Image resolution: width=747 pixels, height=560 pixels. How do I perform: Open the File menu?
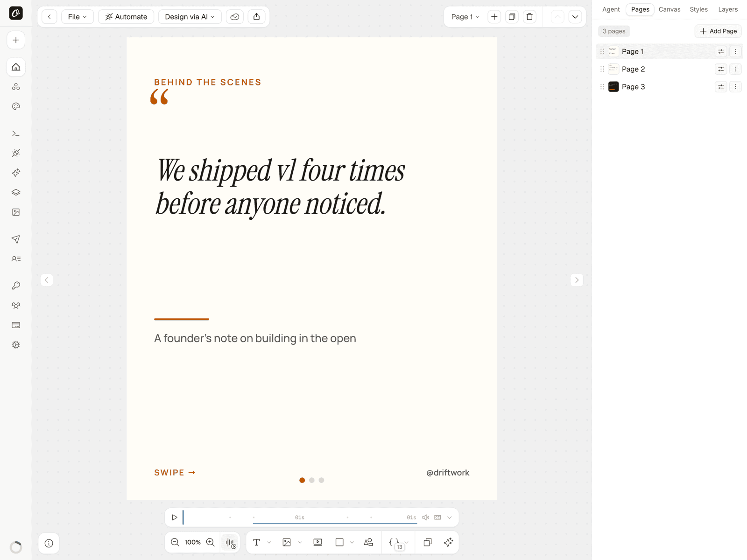click(x=78, y=17)
